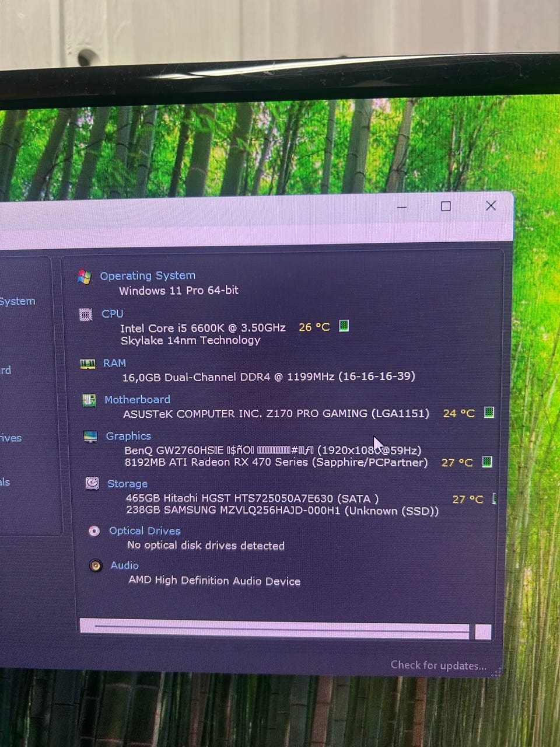Select '465GB Hitachi HGST HTS725050A7E630' drive line
This screenshot has height=747, width=560.
253,498
